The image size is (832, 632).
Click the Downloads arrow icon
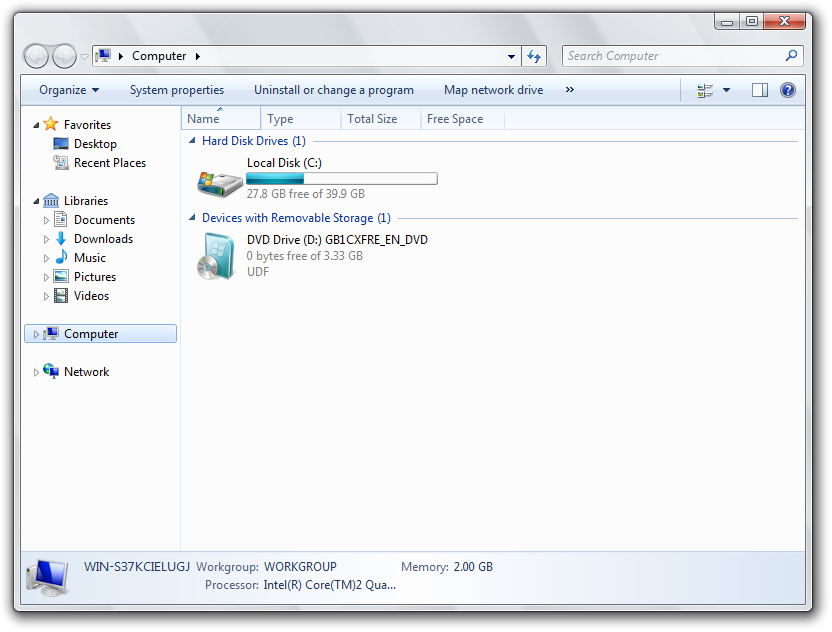click(61, 238)
